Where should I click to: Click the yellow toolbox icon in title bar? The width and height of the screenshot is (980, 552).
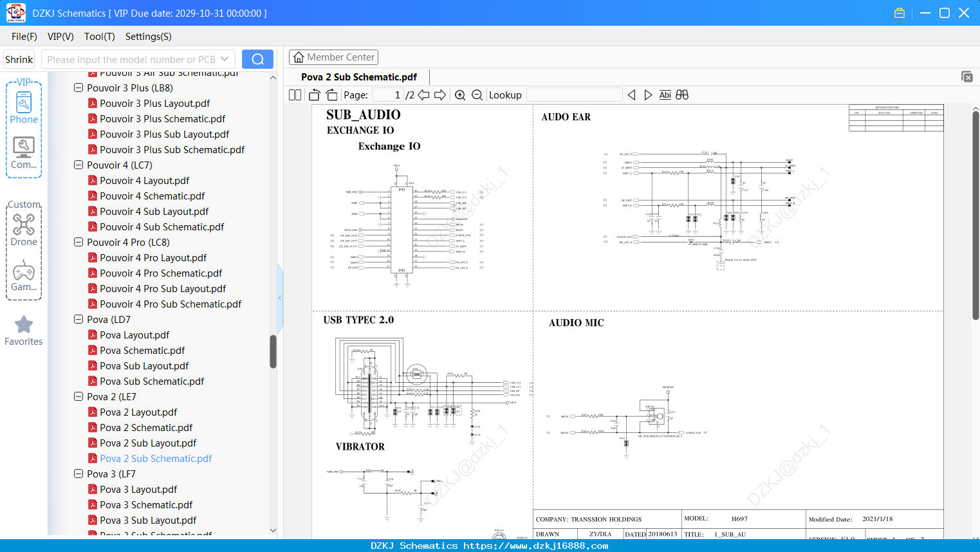(900, 13)
